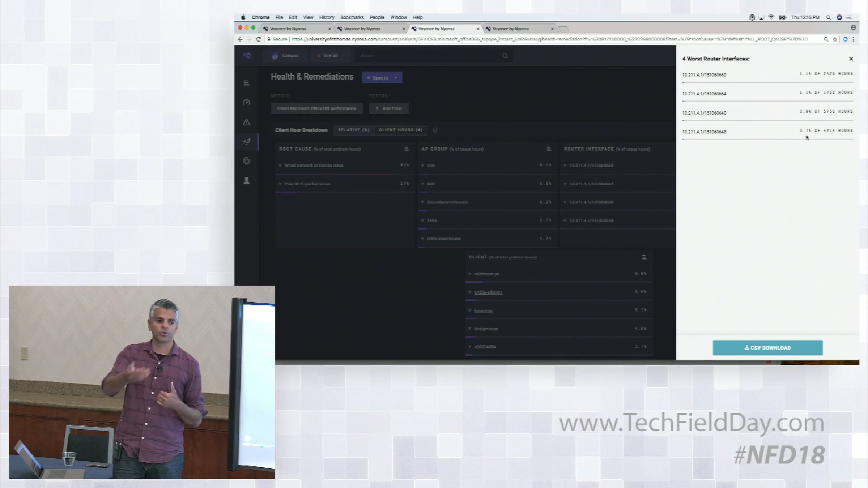The image size is (868, 488).
Task: Click Chrome's forward arrow
Action: point(249,39)
